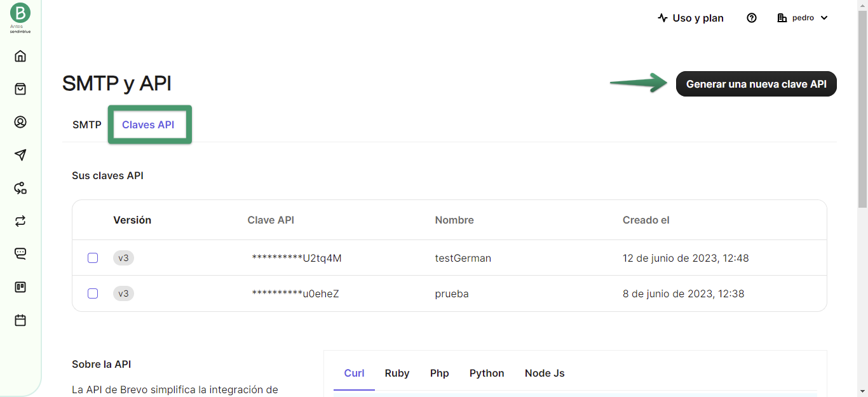Click Generar una nueva clave API
The width and height of the screenshot is (868, 397).
pyautogui.click(x=756, y=84)
